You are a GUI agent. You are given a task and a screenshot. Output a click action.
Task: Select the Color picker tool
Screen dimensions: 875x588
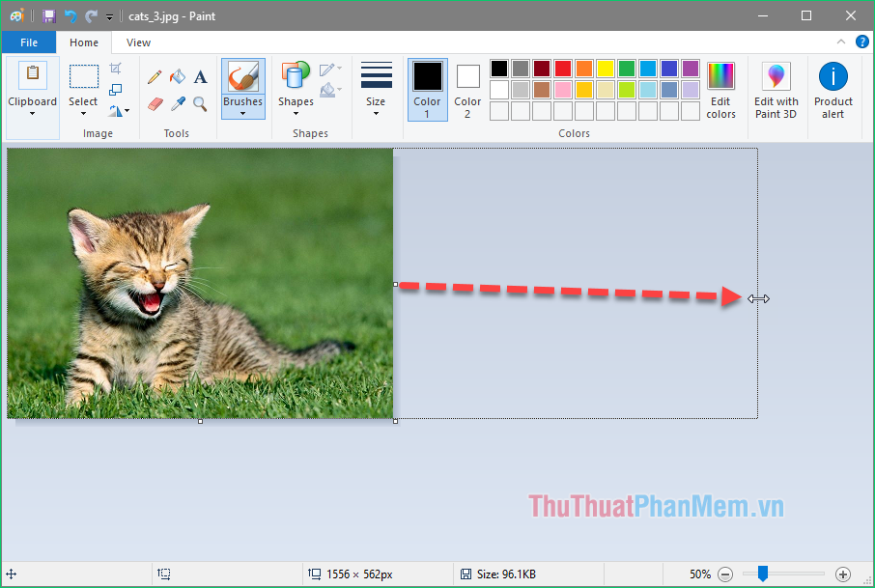[x=178, y=103]
